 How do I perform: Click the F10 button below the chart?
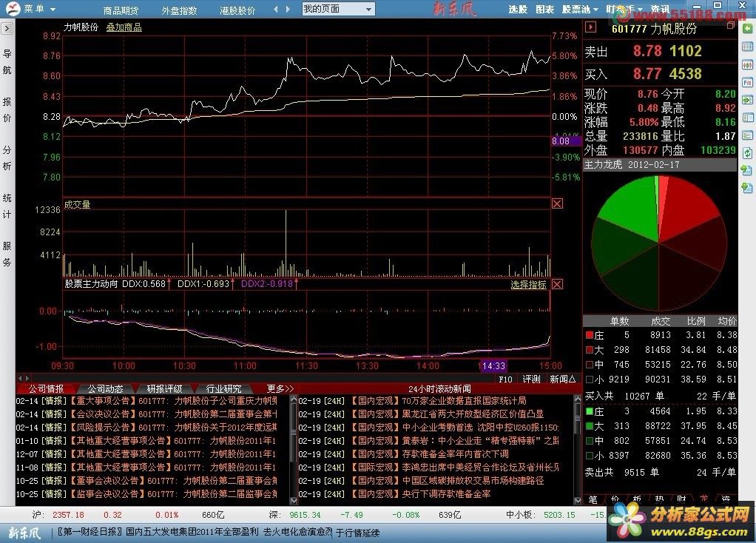coord(505,380)
